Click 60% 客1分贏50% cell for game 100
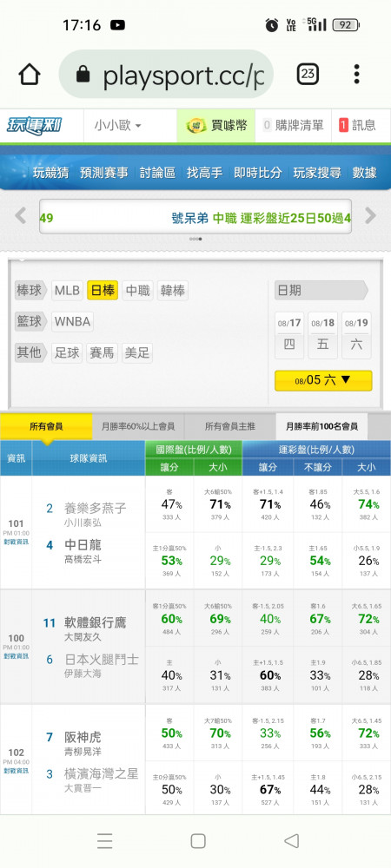 click(169, 619)
